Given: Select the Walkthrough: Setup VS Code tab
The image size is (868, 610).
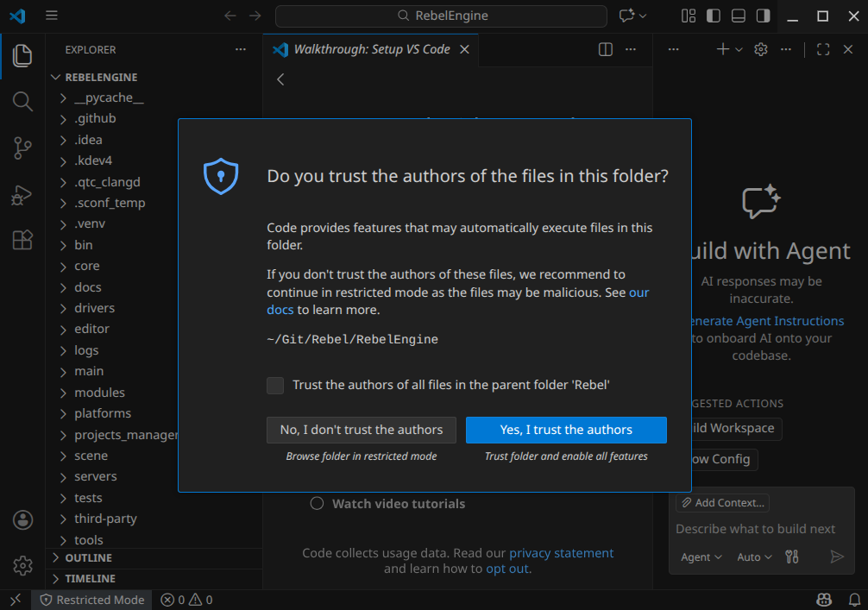Looking at the screenshot, I should pos(372,49).
